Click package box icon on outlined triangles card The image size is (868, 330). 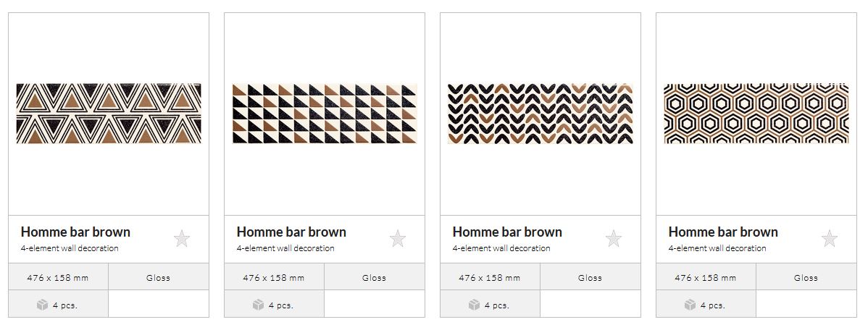pyautogui.click(x=43, y=305)
